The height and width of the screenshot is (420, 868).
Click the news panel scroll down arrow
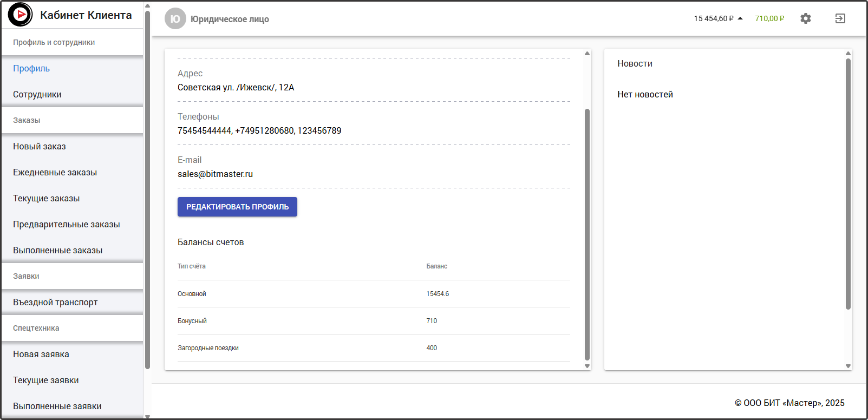(x=848, y=366)
